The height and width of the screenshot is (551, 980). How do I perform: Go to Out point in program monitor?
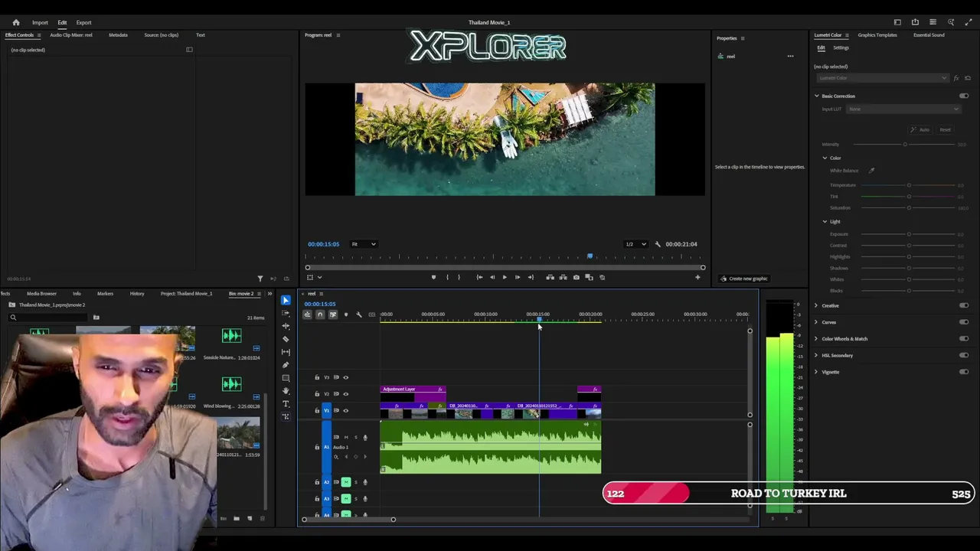531,278
